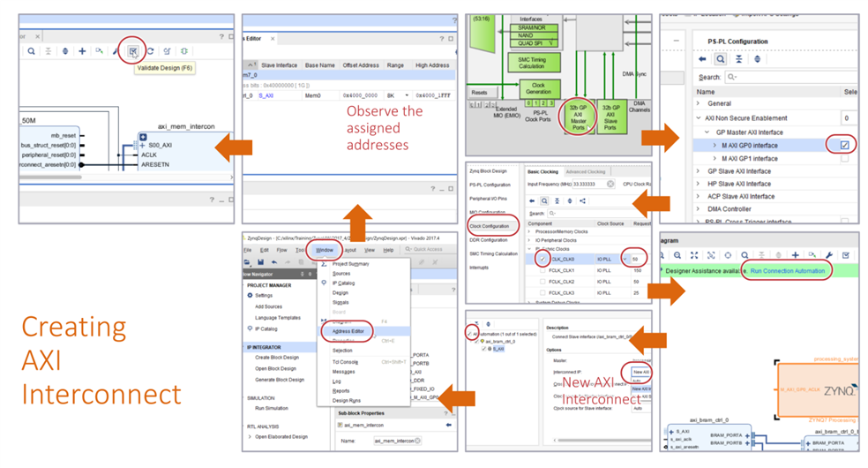Expand the axi_mem_intercon block with its plus icon
The width and height of the screenshot is (868, 468).
coord(143,137)
